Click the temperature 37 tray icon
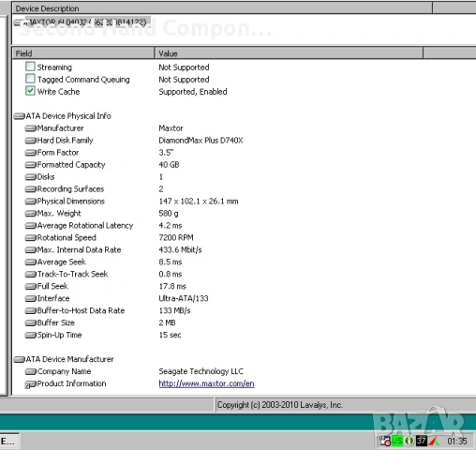This screenshot has width=476, height=450. tap(422, 441)
